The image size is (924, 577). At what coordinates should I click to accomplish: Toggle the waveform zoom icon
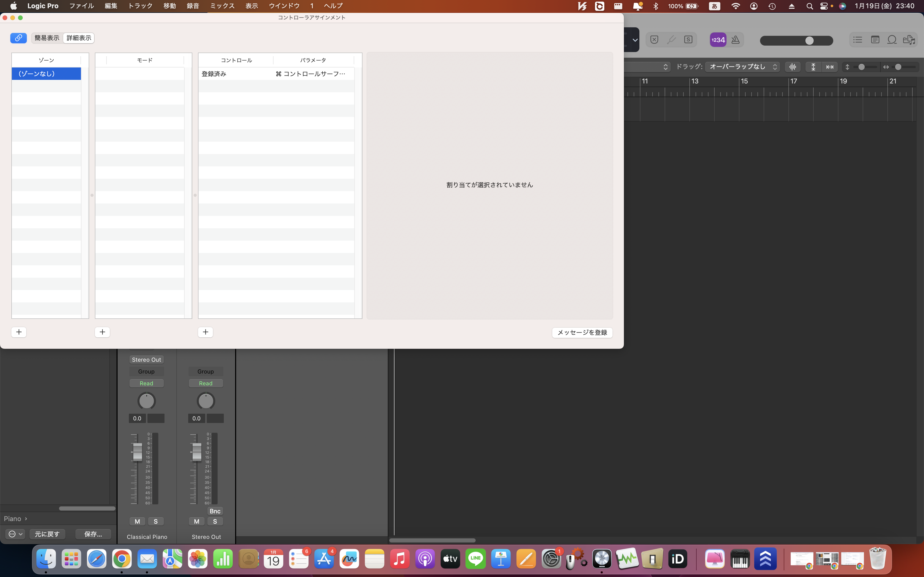tap(793, 67)
